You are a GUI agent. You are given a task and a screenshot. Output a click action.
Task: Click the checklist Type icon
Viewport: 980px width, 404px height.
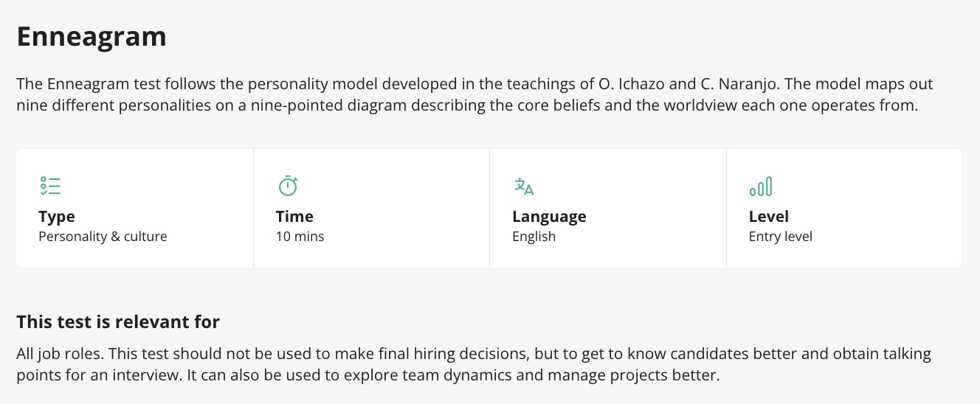(50, 186)
